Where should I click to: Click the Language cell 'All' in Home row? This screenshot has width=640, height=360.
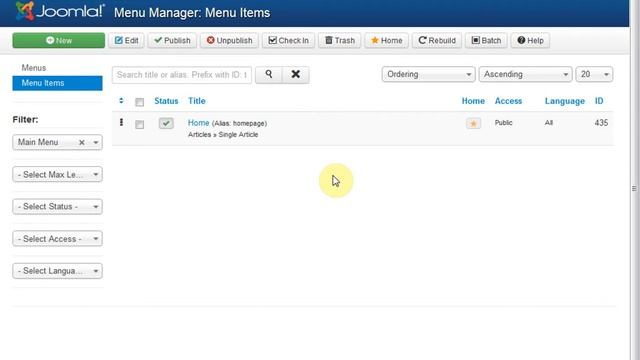pyautogui.click(x=549, y=122)
